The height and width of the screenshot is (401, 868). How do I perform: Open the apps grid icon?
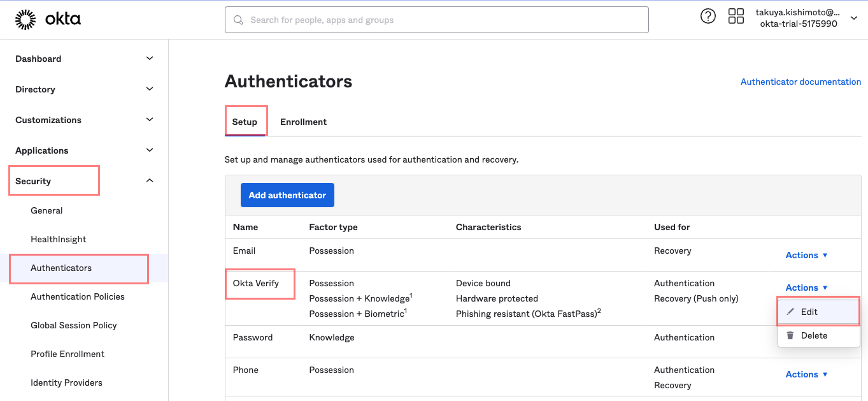pos(736,17)
